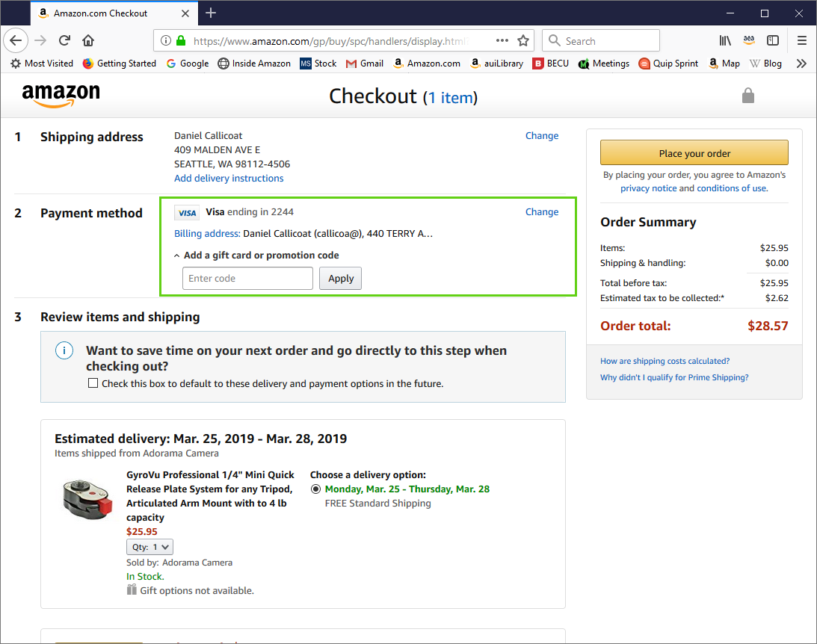Open the Library icon in toolbar
This screenshot has height=644, width=817.
pos(725,40)
